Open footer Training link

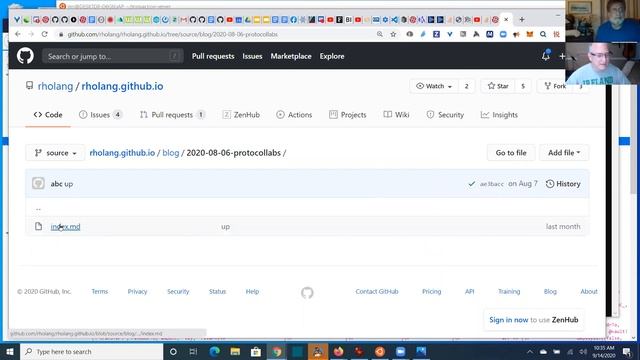[x=509, y=291]
